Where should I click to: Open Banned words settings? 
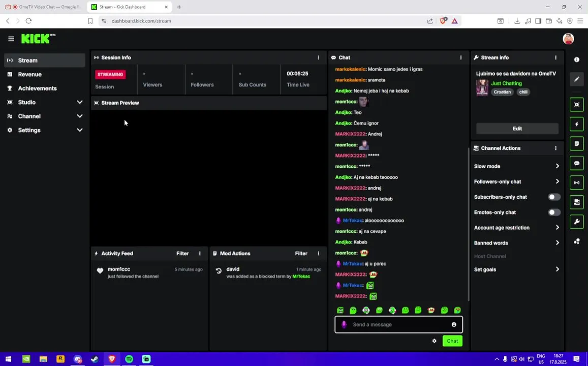click(517, 243)
